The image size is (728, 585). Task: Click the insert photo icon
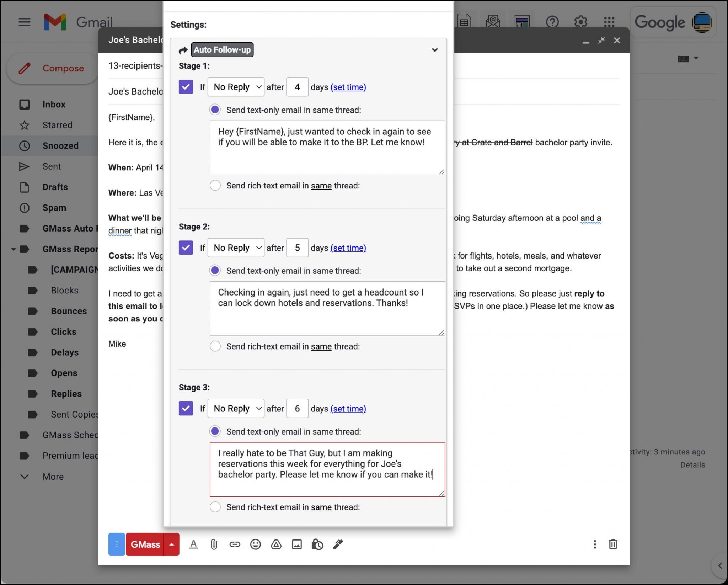(297, 544)
